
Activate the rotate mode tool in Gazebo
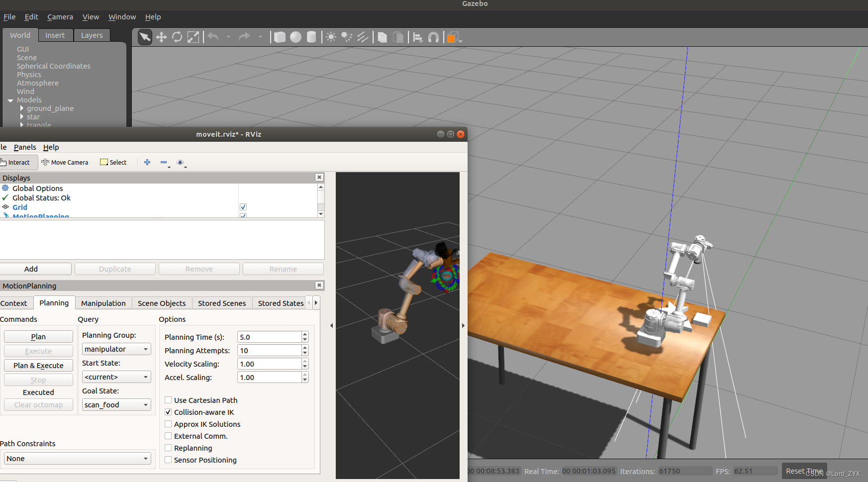[177, 37]
